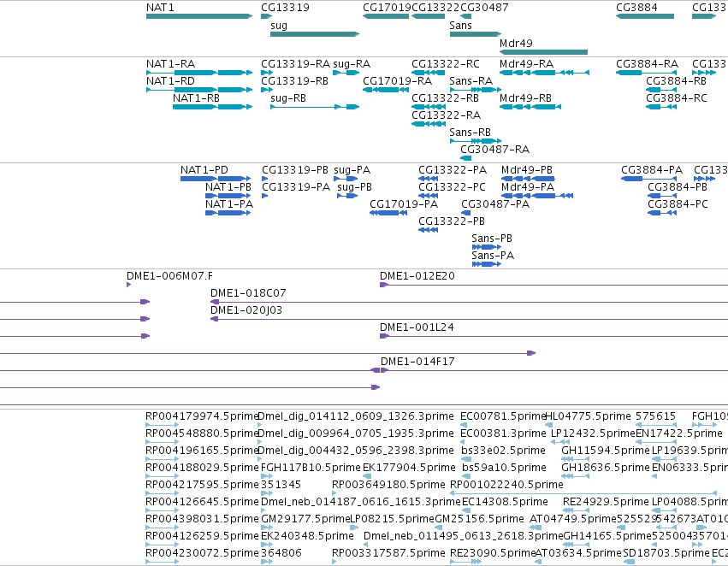The width and height of the screenshot is (728, 566).
Task: Select the CG30487-RA transcript label
Action: 494,150
